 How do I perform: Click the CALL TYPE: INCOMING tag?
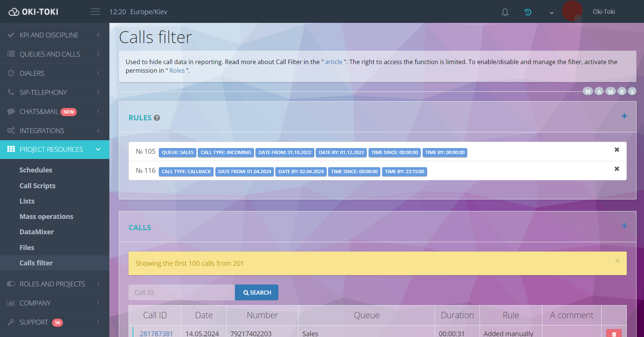[226, 153]
